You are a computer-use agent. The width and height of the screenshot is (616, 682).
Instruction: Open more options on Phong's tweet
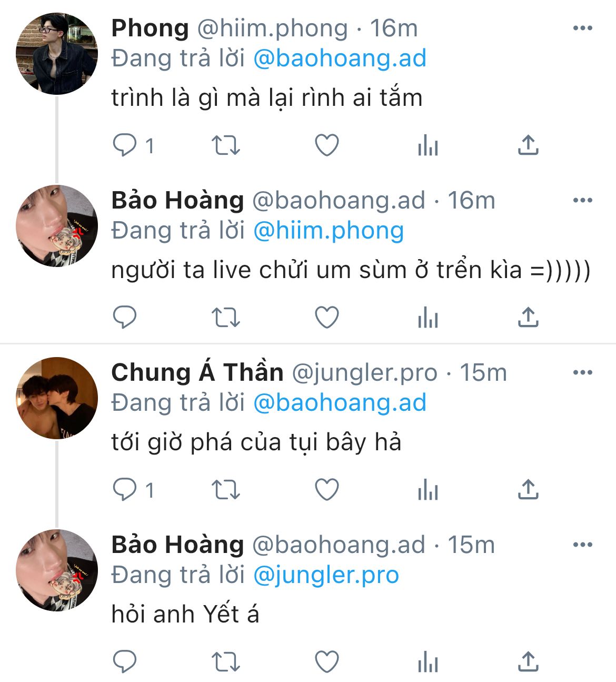[x=582, y=28]
